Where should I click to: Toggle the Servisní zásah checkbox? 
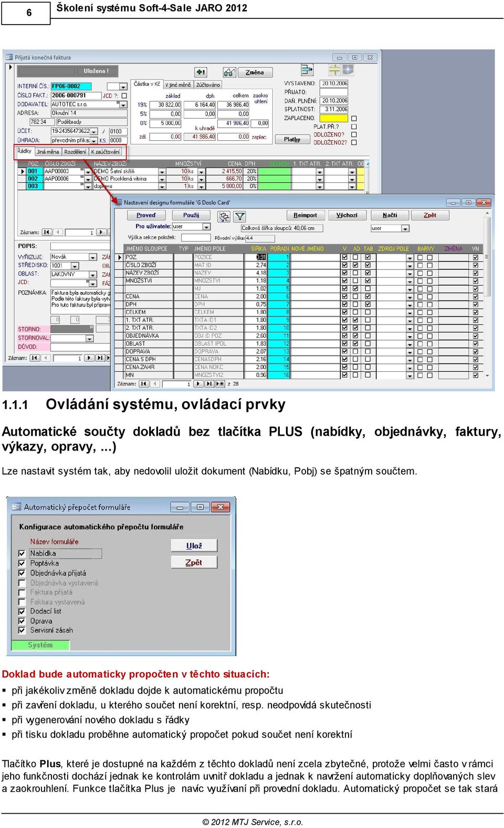(x=22, y=630)
